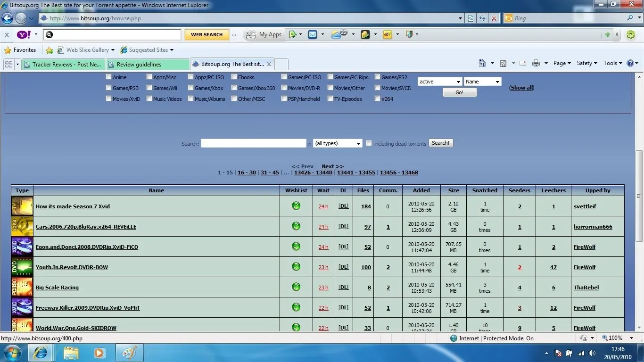Check the x264 category checkbox
644x362 pixels.
click(378, 99)
